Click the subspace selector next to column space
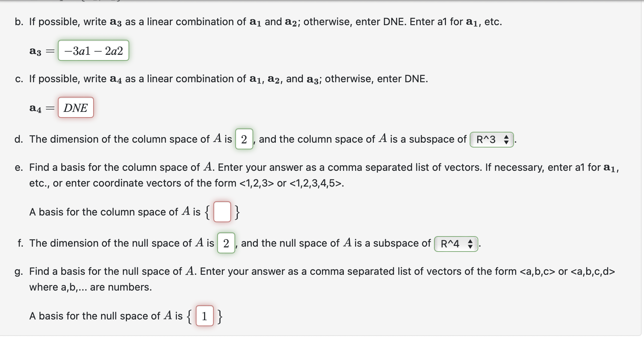 [491, 140]
